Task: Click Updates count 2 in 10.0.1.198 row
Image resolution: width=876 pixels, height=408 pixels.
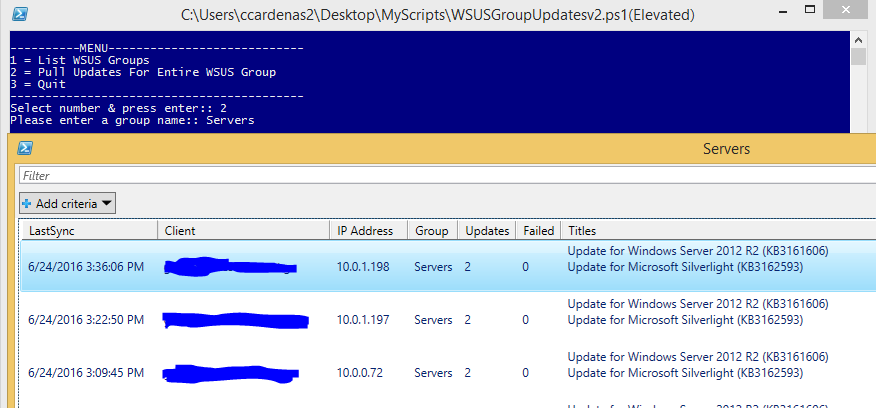Action: [x=467, y=267]
